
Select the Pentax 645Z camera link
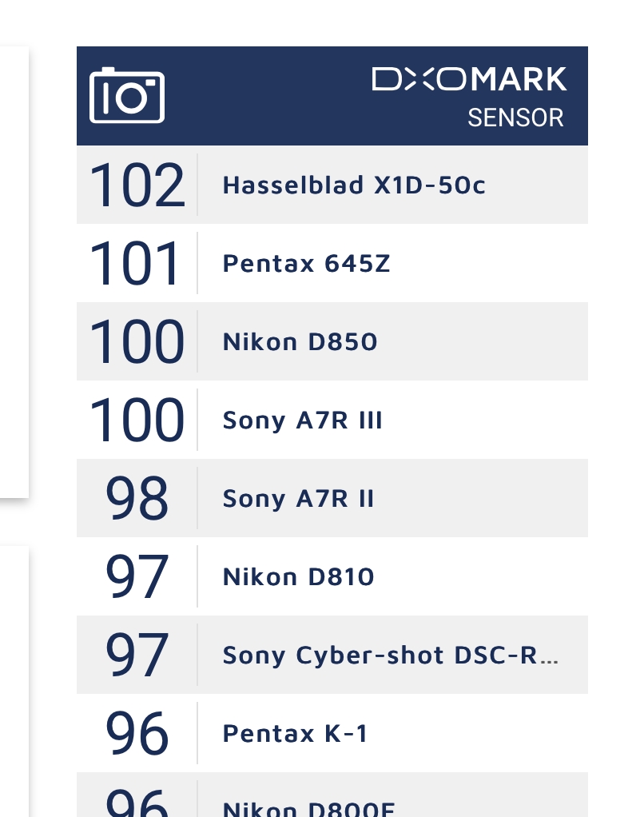click(x=307, y=264)
